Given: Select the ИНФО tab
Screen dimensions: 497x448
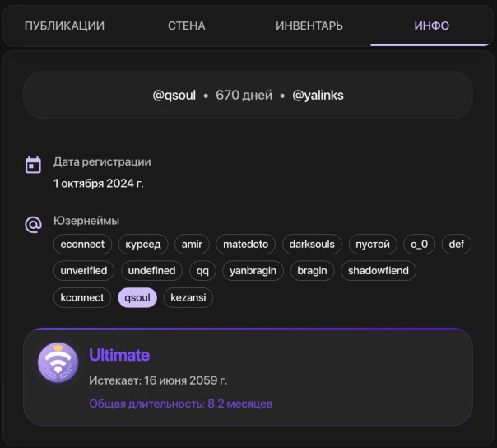Looking at the screenshot, I should pos(432,26).
